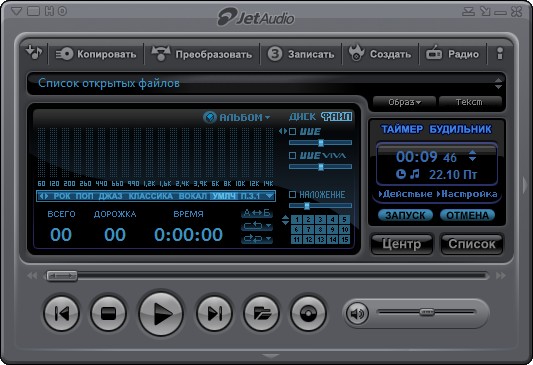The width and height of the screenshot is (533, 365).
Task: Switch to the ТАЙМЕР tab
Action: [401, 129]
